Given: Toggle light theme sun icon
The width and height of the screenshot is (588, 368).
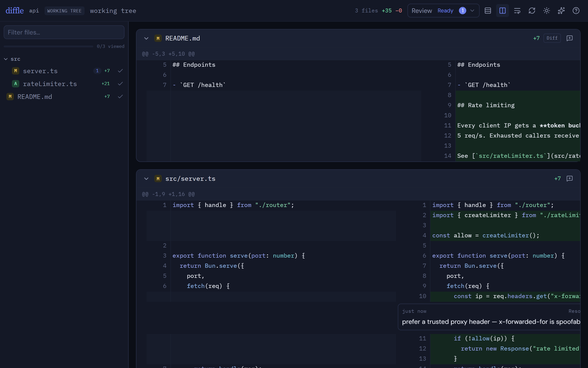Looking at the screenshot, I should point(546,11).
